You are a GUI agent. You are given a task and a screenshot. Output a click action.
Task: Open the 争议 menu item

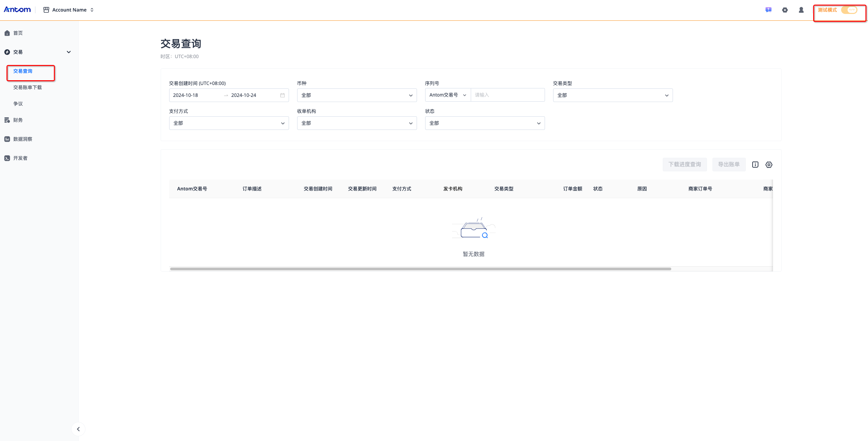pos(18,104)
